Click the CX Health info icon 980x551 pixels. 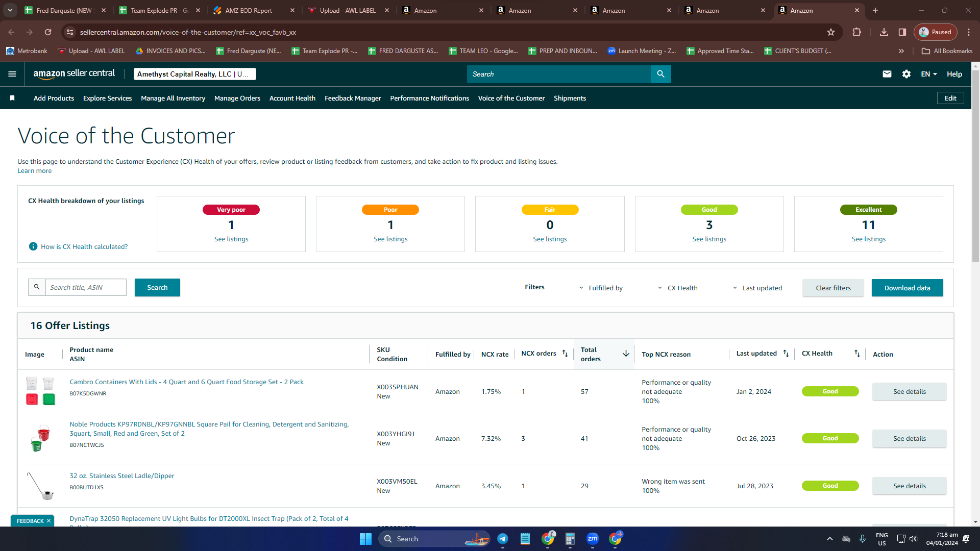click(x=33, y=246)
